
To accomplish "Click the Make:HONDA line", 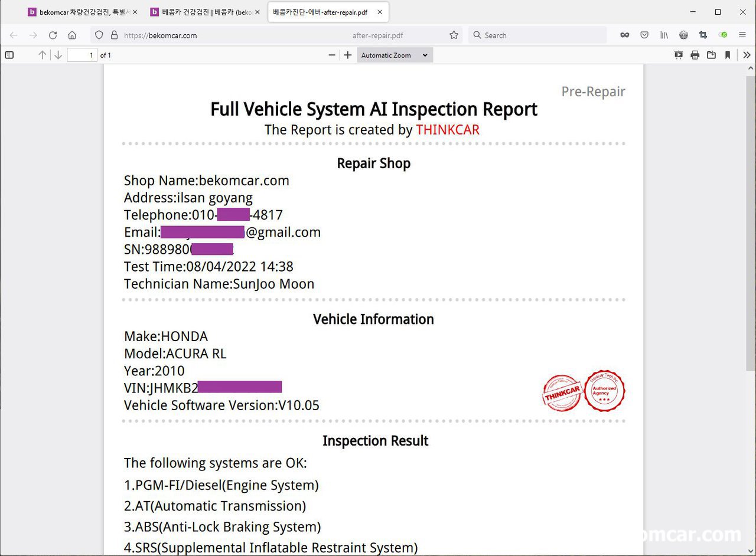I will click(x=166, y=336).
